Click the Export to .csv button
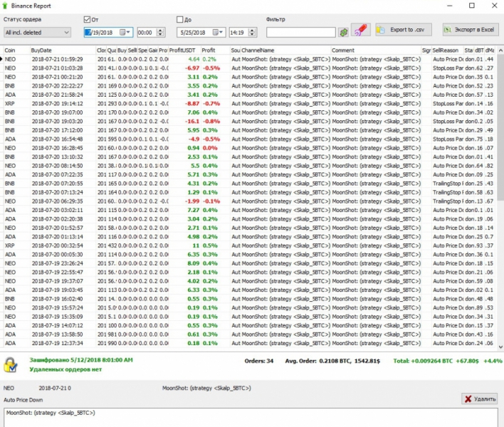This screenshot has width=504, height=427. pos(404,30)
